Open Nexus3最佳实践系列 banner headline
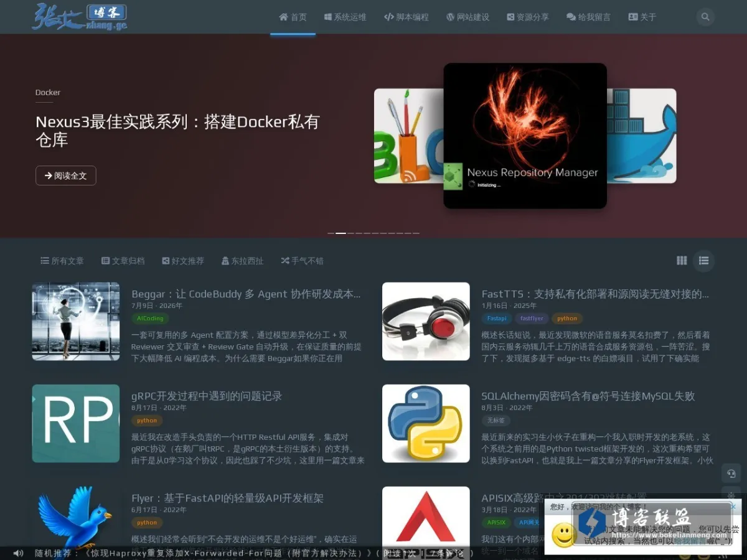Screen dimensions: 747x560 [x=177, y=131]
